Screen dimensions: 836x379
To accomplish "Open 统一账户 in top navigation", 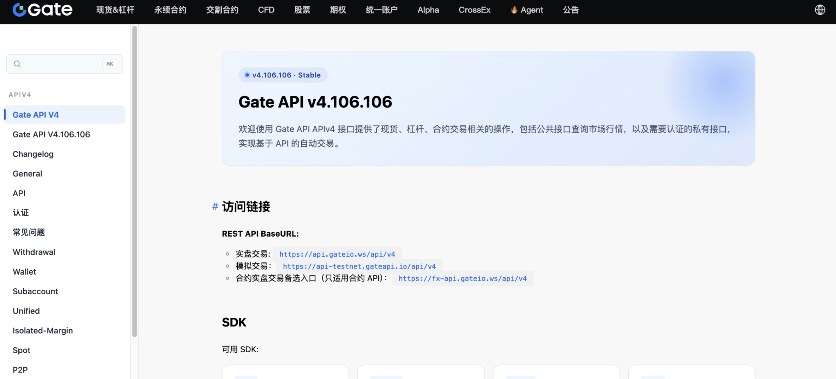I will pos(381,10).
